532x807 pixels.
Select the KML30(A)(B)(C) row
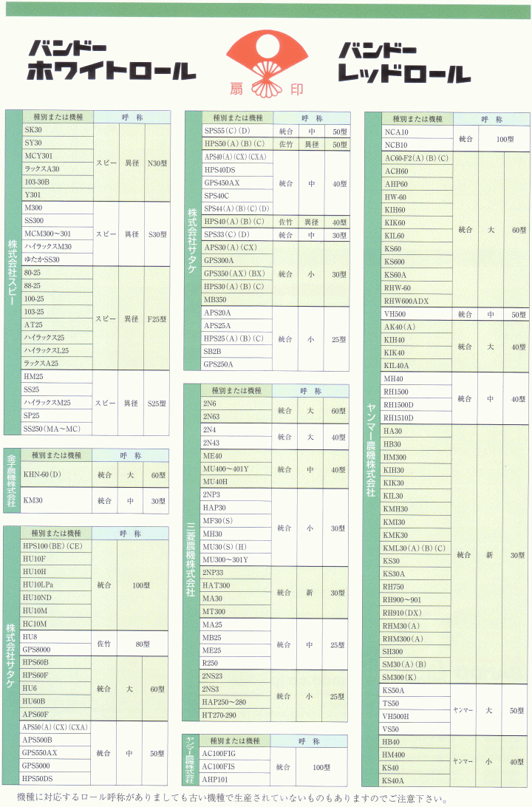click(x=416, y=548)
